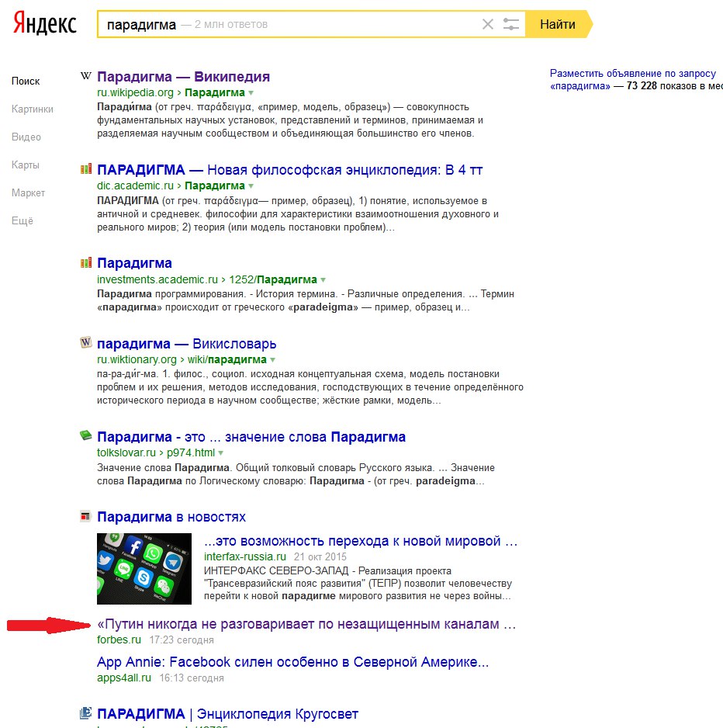This screenshot has height=728, width=723.
Task: Open ПАРАДИГМА Энциклопедия Кругосвет result
Action: 227,713
